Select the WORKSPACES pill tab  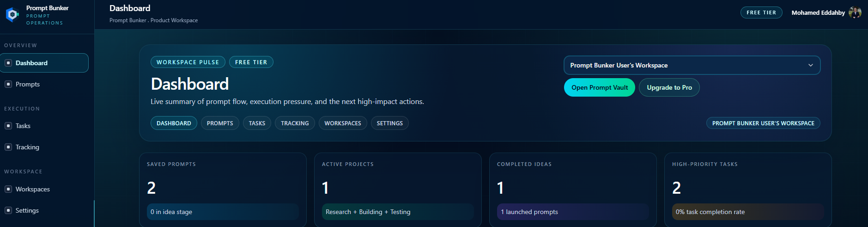point(343,123)
